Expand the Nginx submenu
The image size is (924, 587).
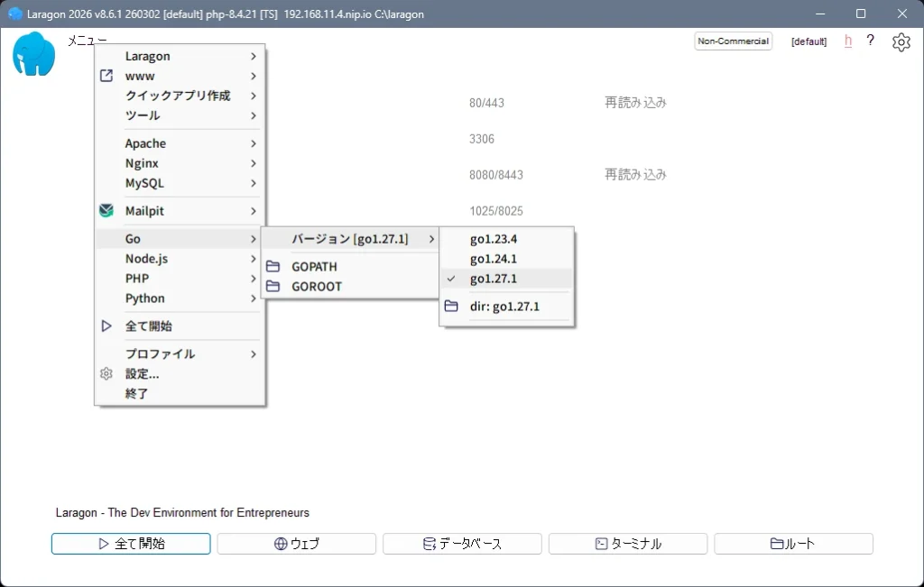(180, 163)
